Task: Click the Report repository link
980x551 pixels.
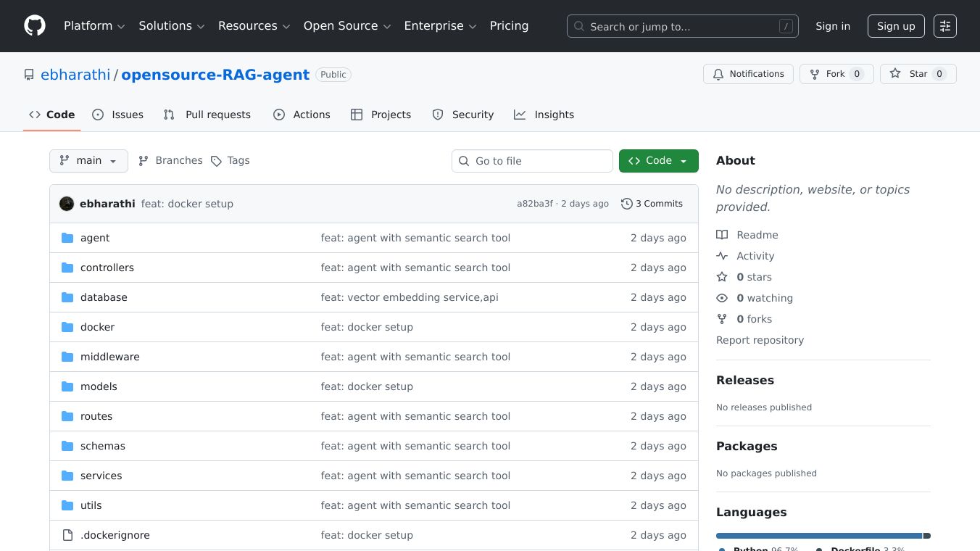Action: (760, 340)
